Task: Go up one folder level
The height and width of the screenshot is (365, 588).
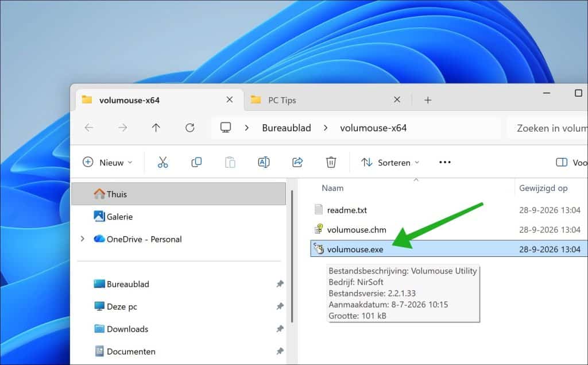Action: (x=156, y=128)
